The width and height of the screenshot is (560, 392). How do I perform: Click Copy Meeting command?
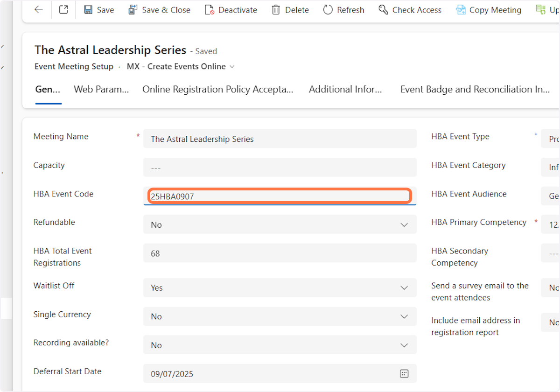pyautogui.click(x=489, y=10)
